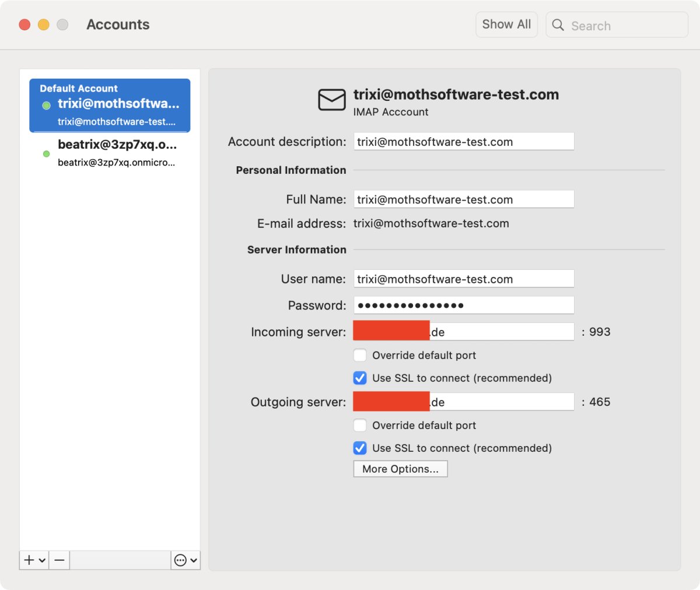700x590 pixels.
Task: Click green status dot of beatrix account
Action: [x=46, y=154]
